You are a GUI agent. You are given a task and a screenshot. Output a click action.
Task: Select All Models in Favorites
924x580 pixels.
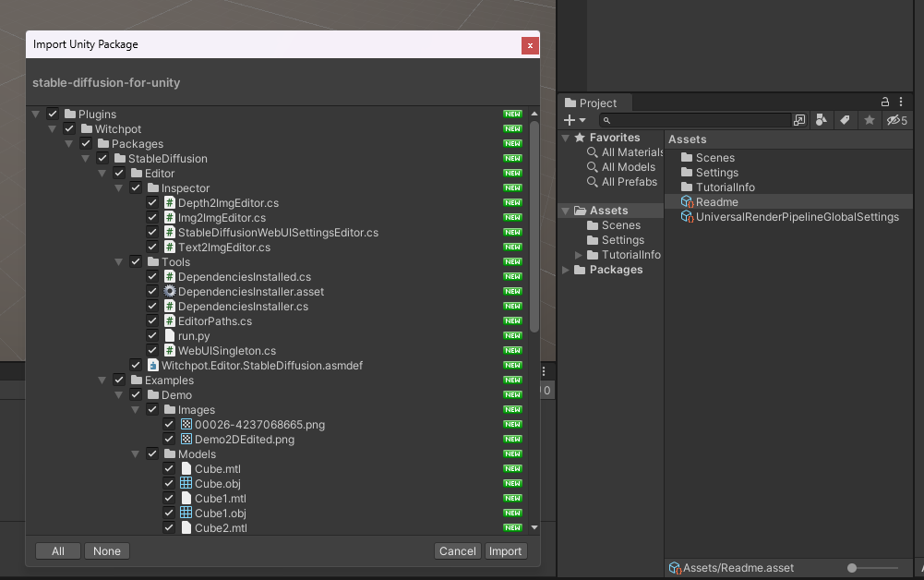[629, 167]
